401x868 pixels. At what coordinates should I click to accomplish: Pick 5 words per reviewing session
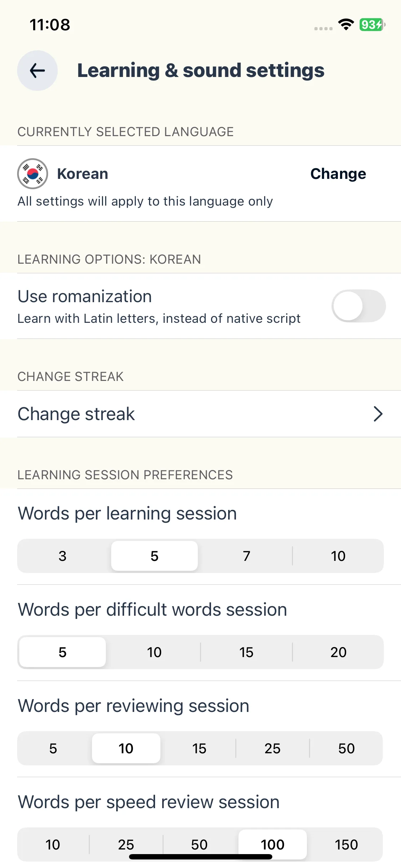coord(53,748)
